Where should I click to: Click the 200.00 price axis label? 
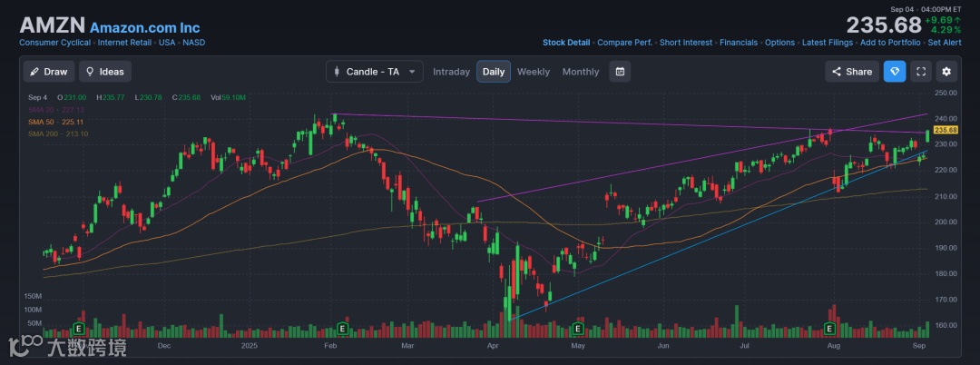[946, 222]
